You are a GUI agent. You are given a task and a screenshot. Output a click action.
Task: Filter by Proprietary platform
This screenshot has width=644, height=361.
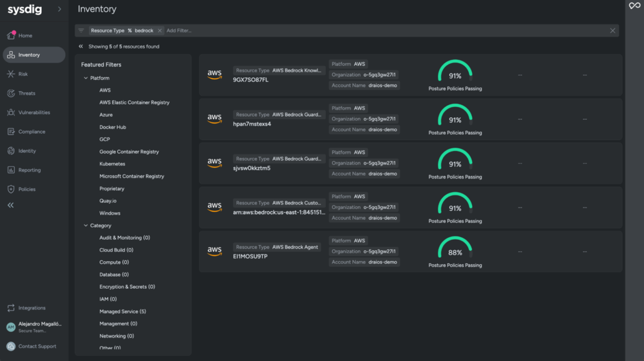point(111,188)
